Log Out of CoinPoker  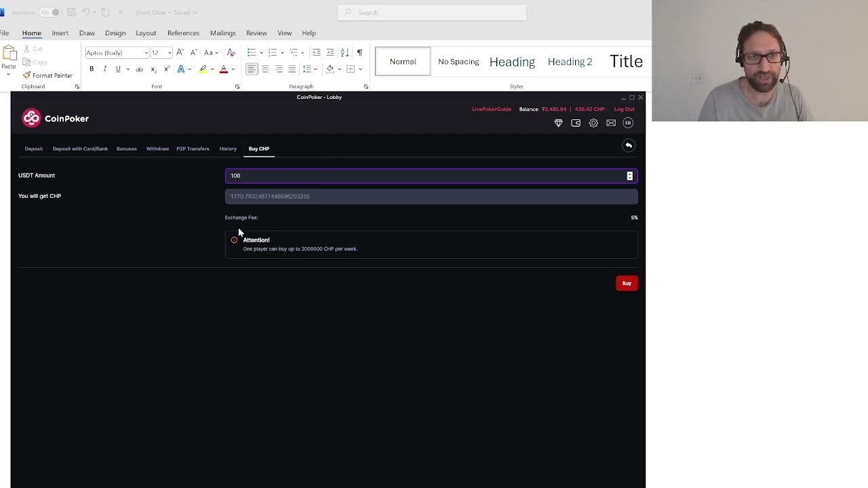[x=625, y=109]
